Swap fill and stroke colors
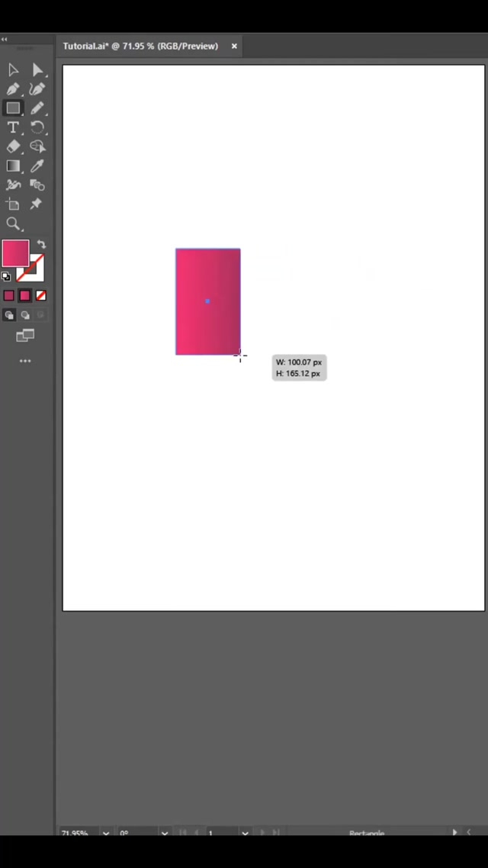This screenshot has height=868, width=488. (x=41, y=245)
